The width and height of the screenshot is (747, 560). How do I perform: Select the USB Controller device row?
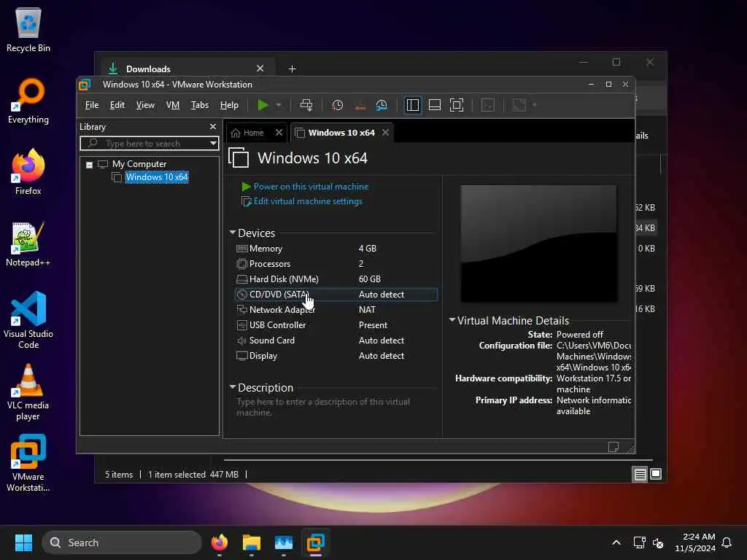[336, 325]
